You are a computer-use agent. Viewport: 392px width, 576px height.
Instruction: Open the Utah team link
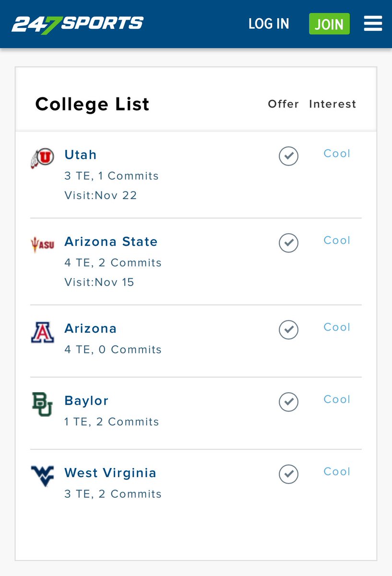tap(81, 155)
